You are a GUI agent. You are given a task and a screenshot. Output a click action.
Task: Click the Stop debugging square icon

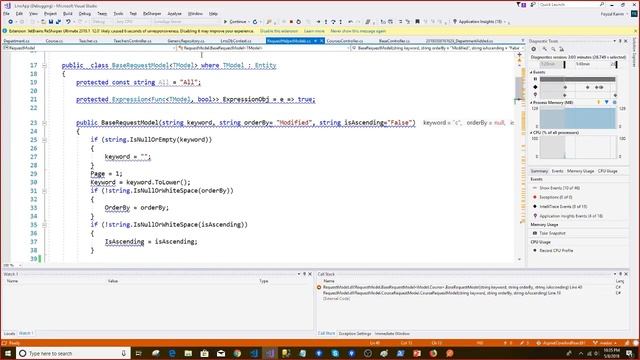(x=291, y=22)
